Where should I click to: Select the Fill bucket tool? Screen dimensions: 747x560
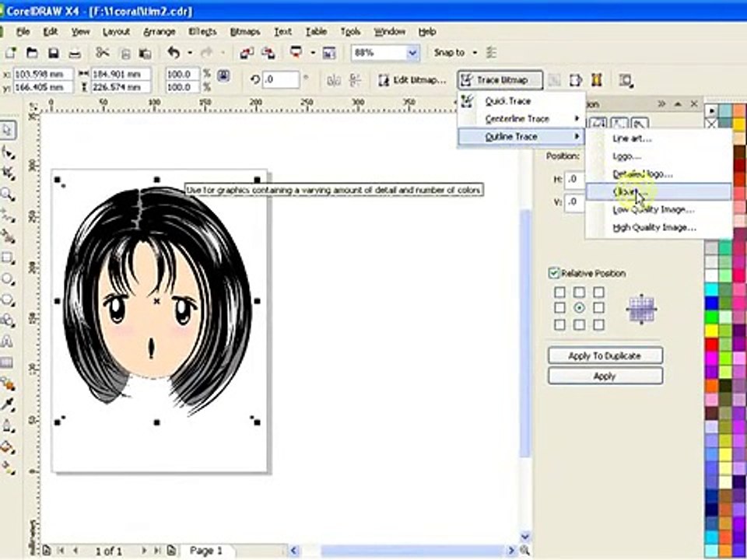pyautogui.click(x=8, y=446)
